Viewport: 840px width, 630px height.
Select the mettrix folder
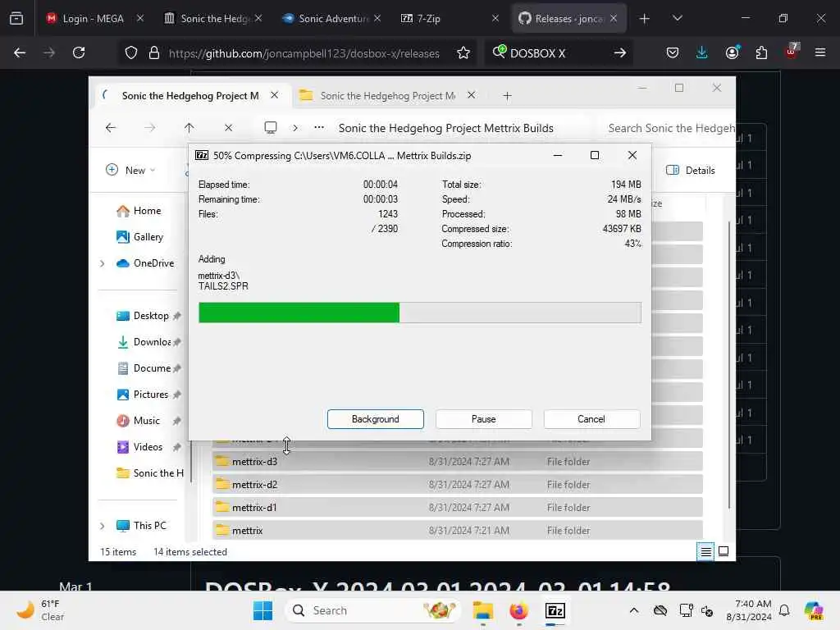(458, 531)
